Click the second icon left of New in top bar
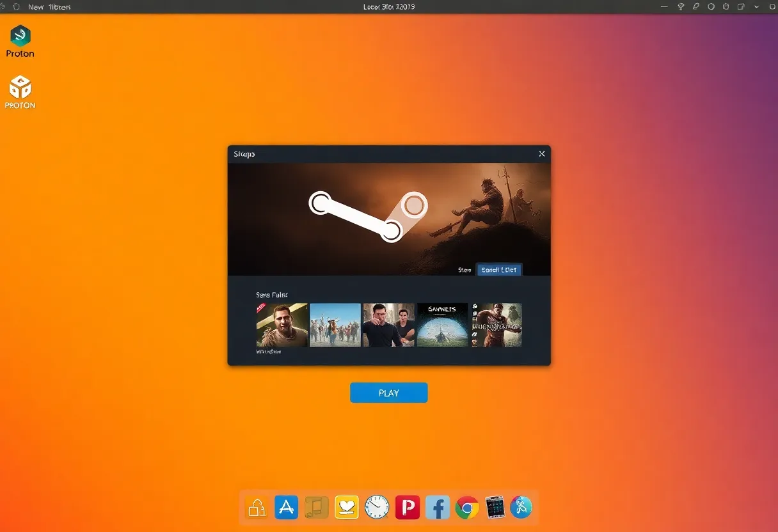Image resolution: width=778 pixels, height=532 pixels. (17, 7)
